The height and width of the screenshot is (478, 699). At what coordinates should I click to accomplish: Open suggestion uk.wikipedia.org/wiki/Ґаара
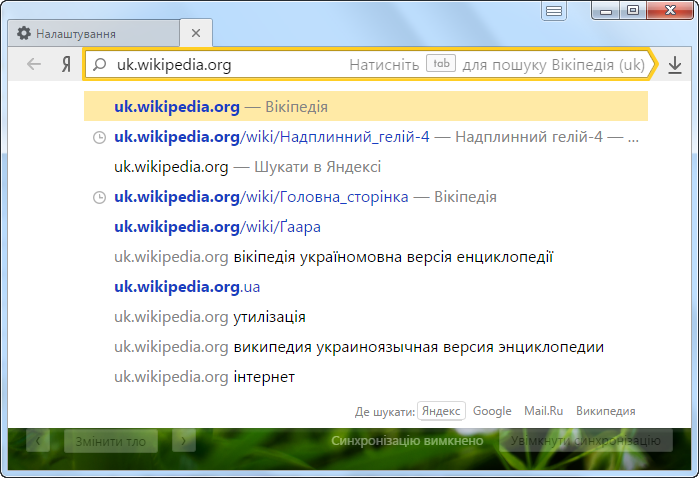tap(366, 227)
